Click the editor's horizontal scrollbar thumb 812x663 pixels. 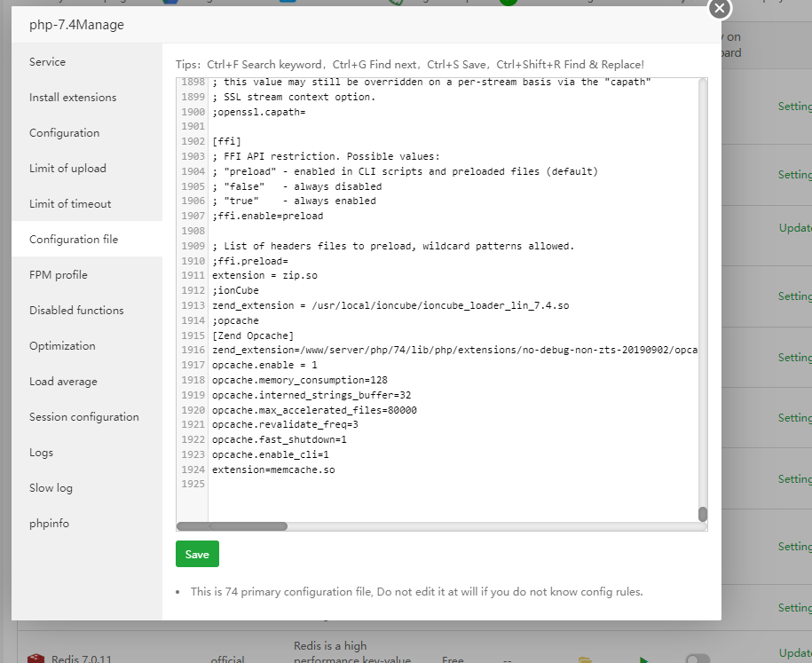pyautogui.click(x=248, y=526)
